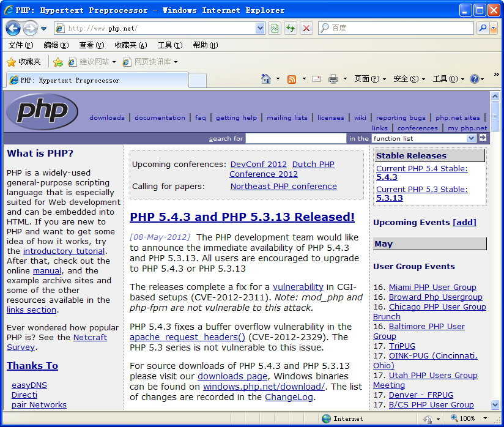Image resolution: width=504 pixels, height=427 pixels.
Task: Open the recent pages dropdown arrow
Action: [x=43, y=29]
